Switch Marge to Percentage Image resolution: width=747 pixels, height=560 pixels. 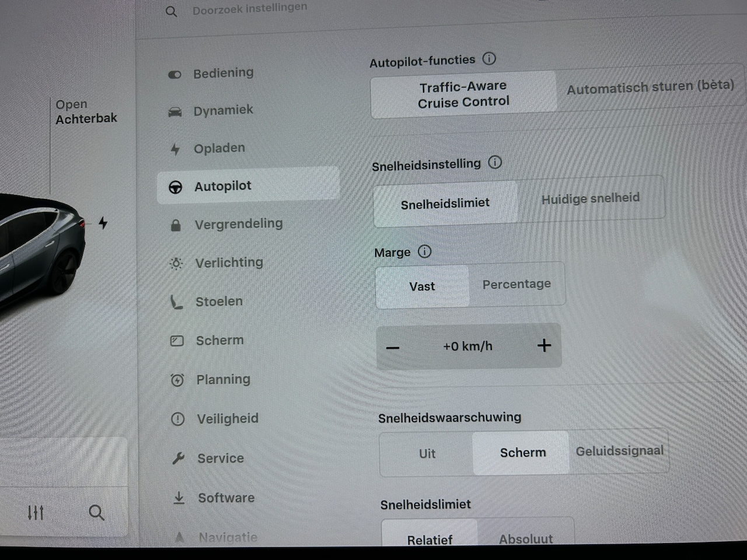[516, 284]
